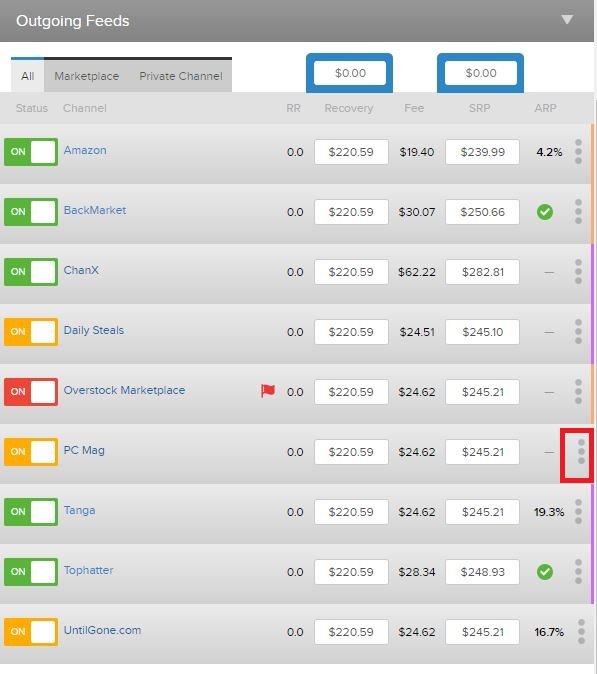Edit the BackMarket SRP field $250.66
The height and width of the screenshot is (674, 597).
click(x=482, y=212)
